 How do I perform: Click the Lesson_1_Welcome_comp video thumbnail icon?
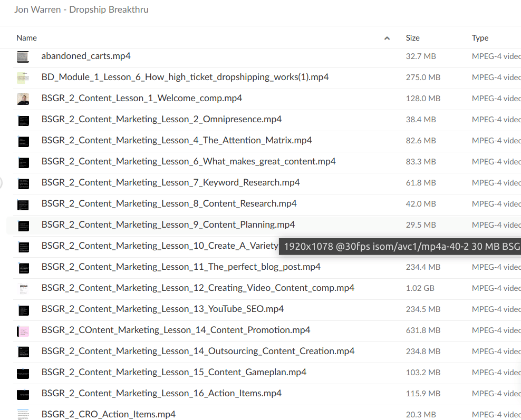pos(23,99)
